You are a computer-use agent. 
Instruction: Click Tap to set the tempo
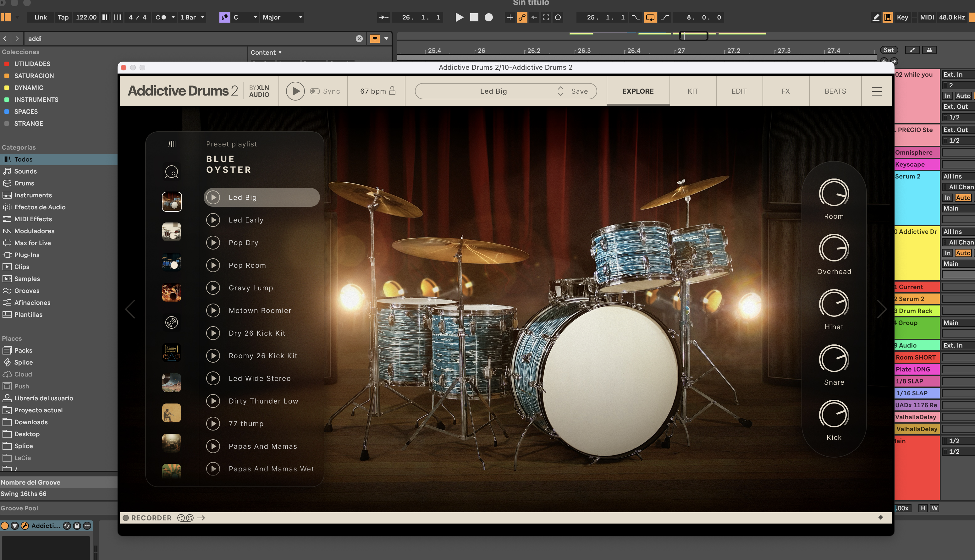[63, 17]
